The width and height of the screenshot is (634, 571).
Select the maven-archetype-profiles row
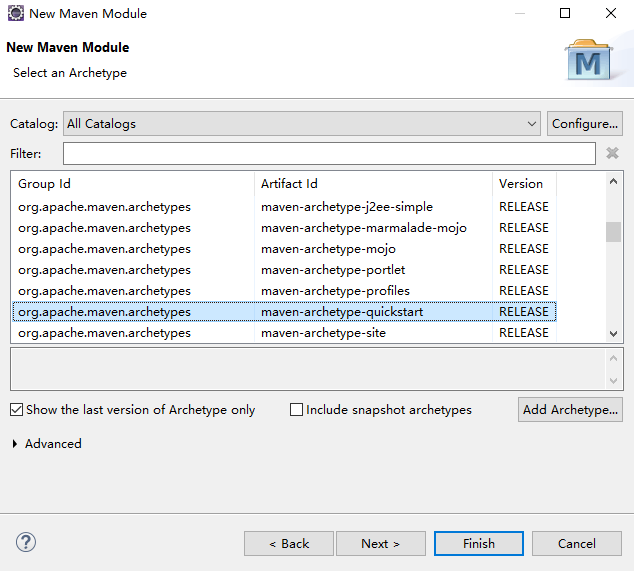pos(284,291)
